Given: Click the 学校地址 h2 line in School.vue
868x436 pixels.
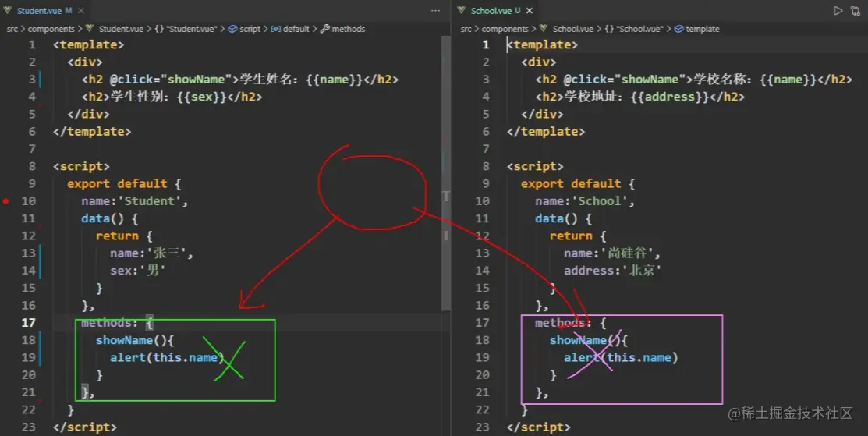Looking at the screenshot, I should coord(640,97).
